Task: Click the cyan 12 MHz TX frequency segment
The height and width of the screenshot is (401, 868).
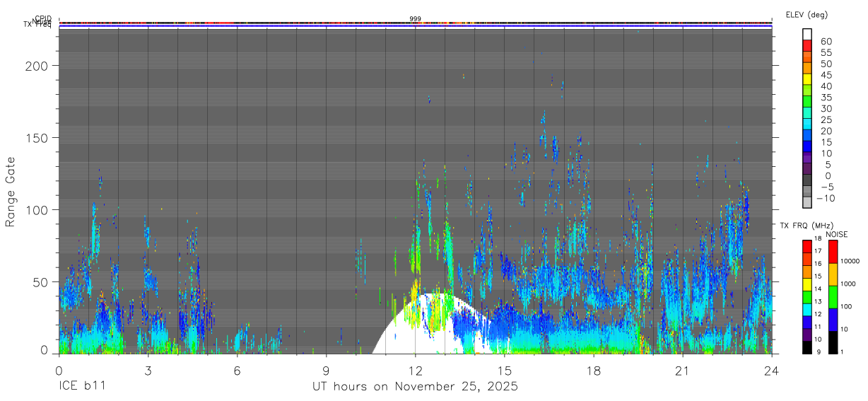Action: click(x=807, y=309)
